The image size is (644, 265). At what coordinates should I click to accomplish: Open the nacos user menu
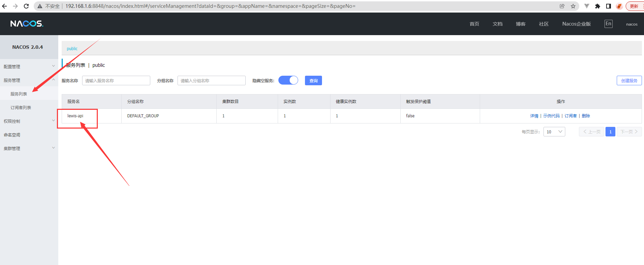click(632, 24)
